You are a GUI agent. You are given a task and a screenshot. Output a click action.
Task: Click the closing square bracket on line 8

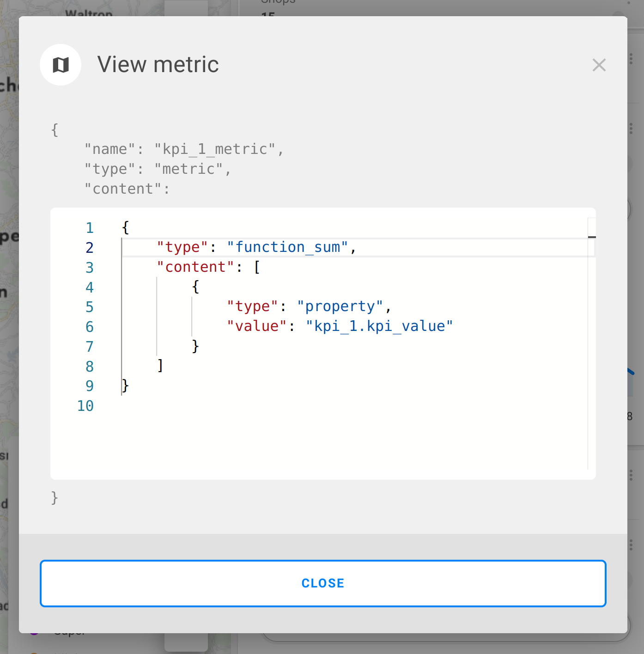pos(160,366)
